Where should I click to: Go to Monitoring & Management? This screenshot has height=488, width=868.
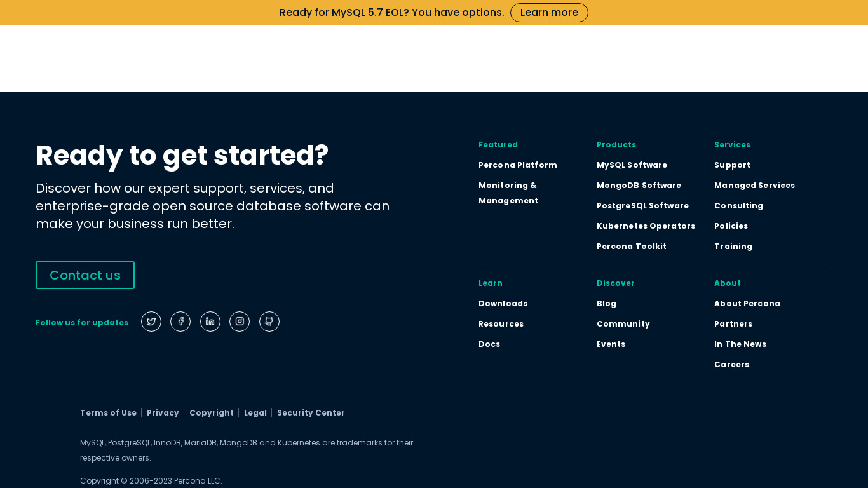(508, 193)
